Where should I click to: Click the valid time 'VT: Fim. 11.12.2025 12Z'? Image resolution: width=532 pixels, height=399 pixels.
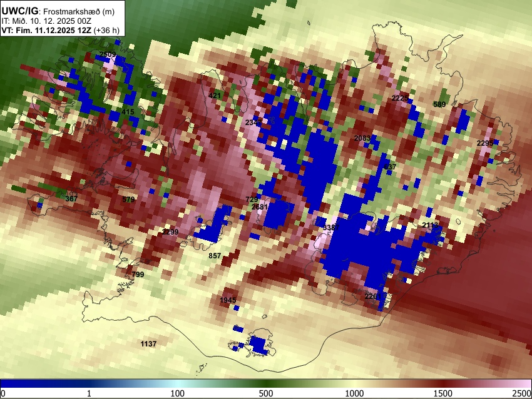[46, 30]
